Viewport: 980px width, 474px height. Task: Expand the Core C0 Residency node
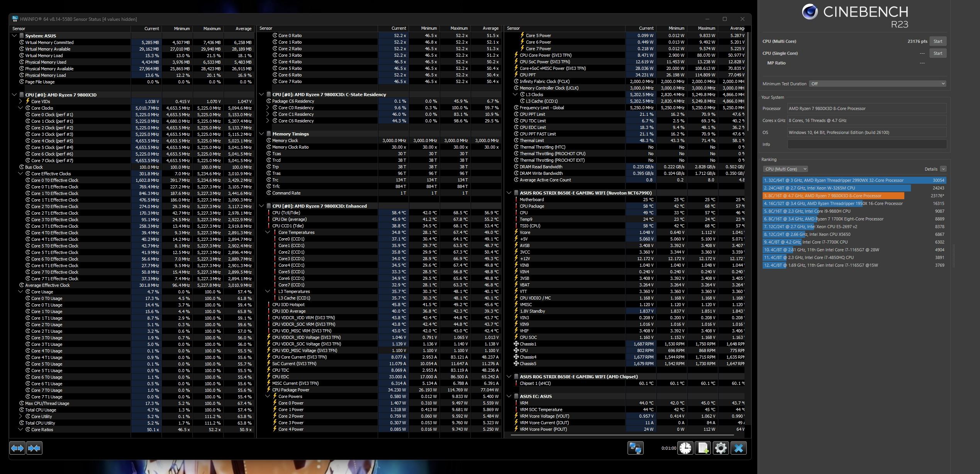point(268,108)
